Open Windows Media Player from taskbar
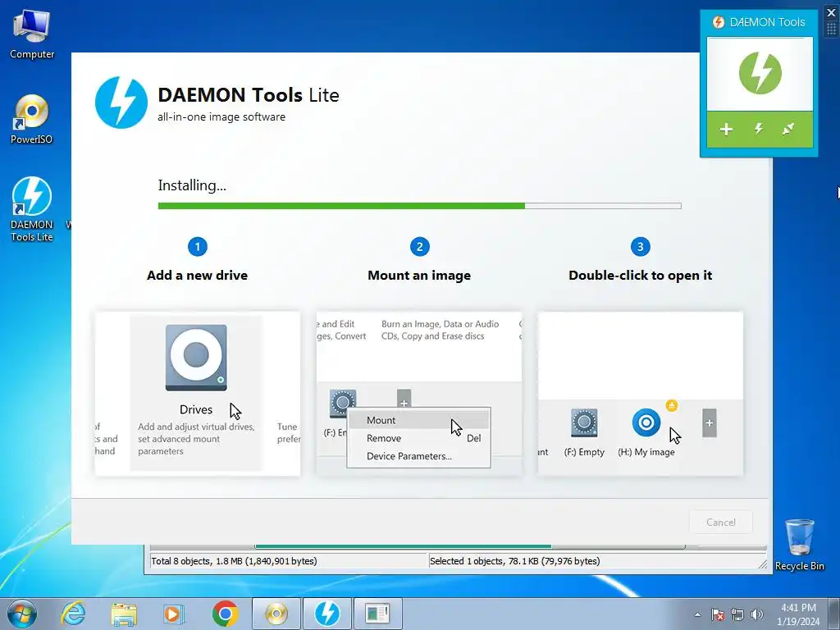 tap(174, 614)
